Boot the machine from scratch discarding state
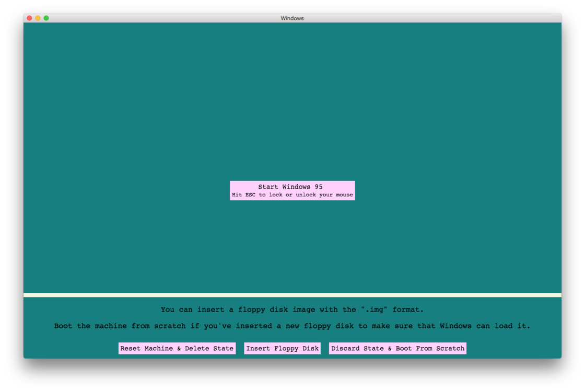Screen dimensions: 585x392 pyautogui.click(x=397, y=348)
